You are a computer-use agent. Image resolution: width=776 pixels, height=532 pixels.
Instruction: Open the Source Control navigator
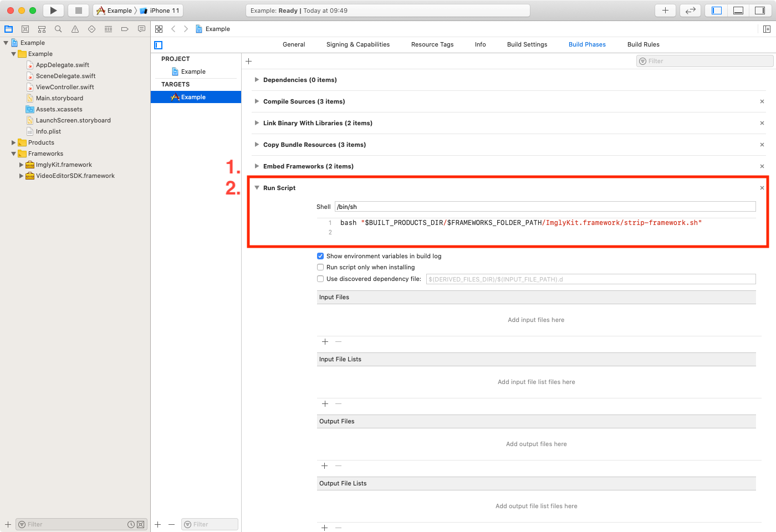click(x=25, y=29)
